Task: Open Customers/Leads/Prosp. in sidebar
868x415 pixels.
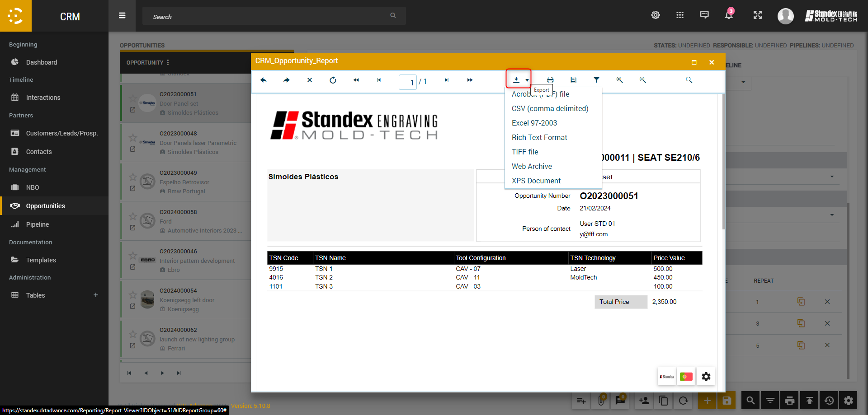Action: 61,133
